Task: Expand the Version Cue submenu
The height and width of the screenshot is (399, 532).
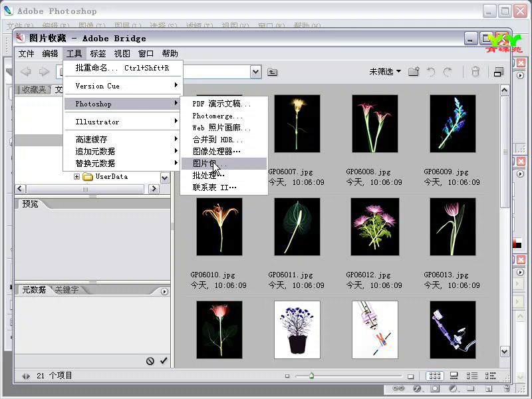Action: 124,86
